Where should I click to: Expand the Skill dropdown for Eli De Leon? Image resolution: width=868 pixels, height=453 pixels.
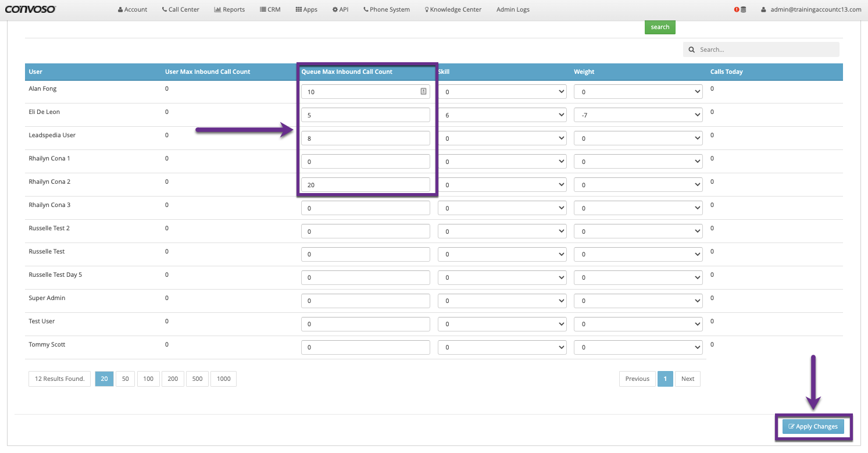point(502,115)
